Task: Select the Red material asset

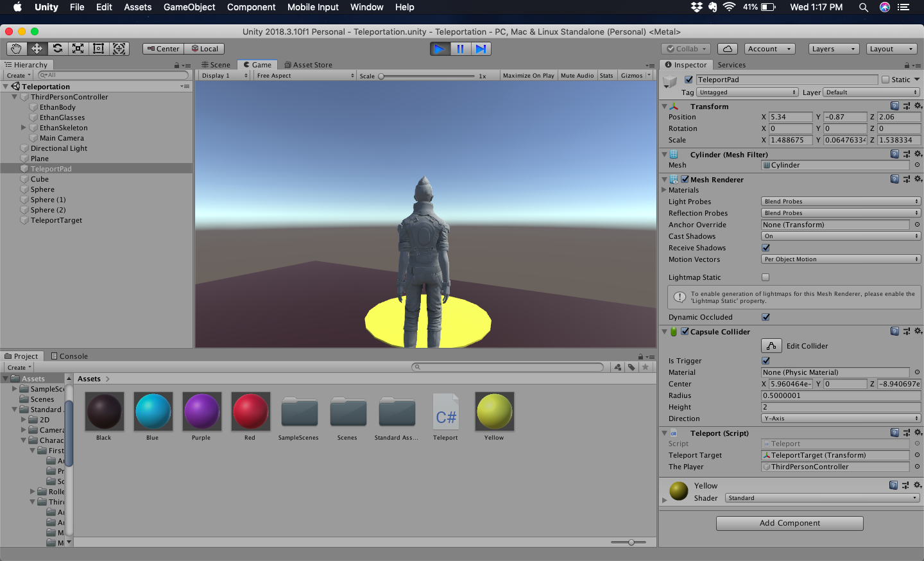Action: click(250, 411)
